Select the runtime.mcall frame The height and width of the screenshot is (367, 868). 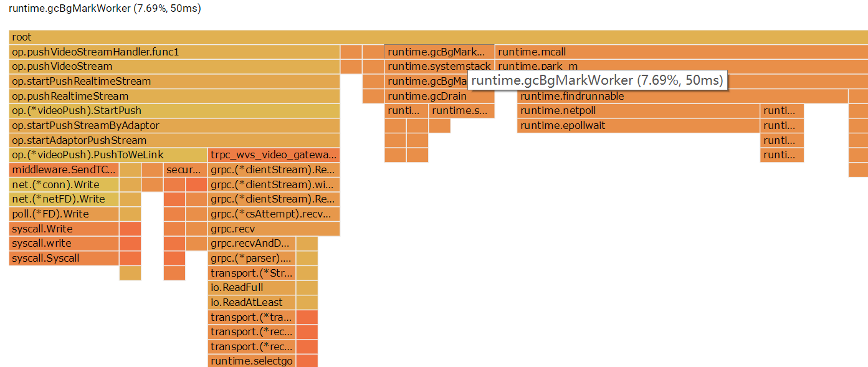click(682, 52)
